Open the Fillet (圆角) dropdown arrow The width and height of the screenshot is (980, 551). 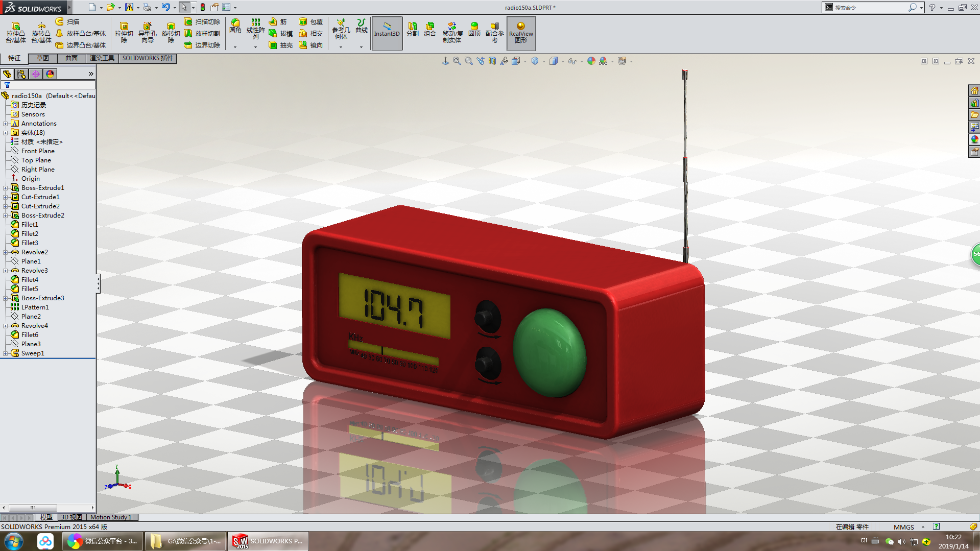235,47
